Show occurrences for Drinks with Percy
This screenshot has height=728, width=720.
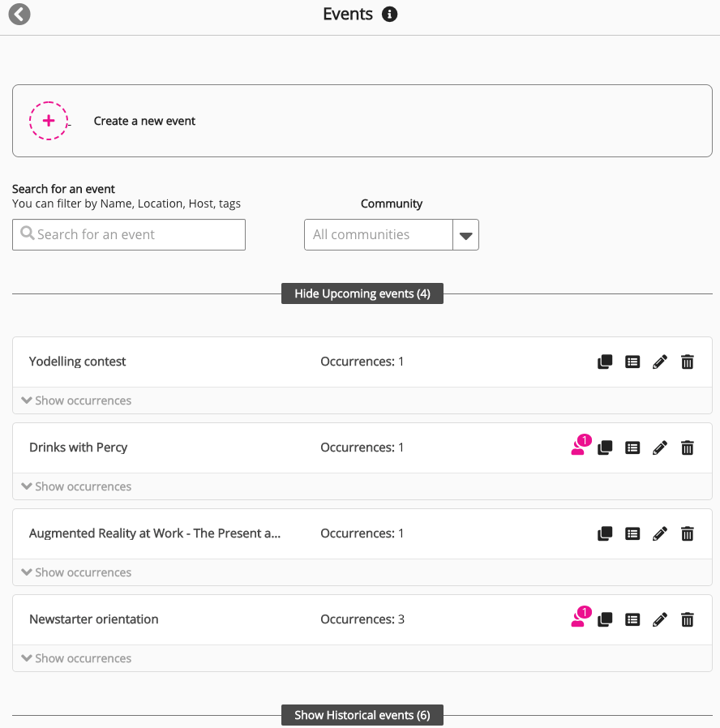point(76,486)
